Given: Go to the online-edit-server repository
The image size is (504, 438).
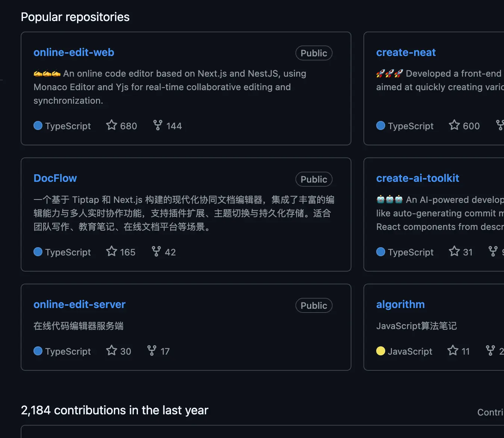Looking at the screenshot, I should click(x=79, y=305).
